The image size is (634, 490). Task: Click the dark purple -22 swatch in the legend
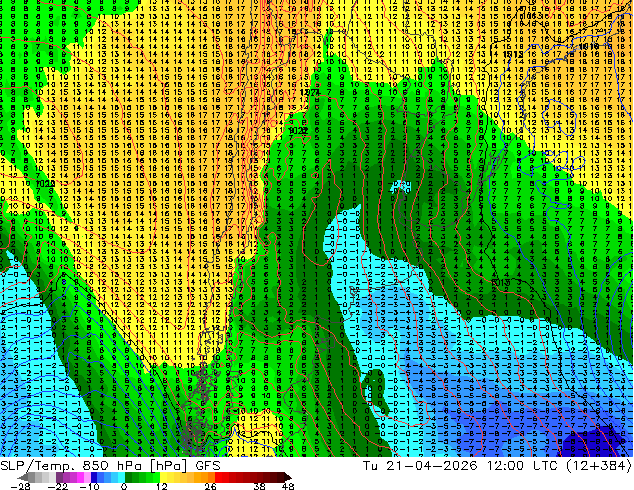[59, 477]
